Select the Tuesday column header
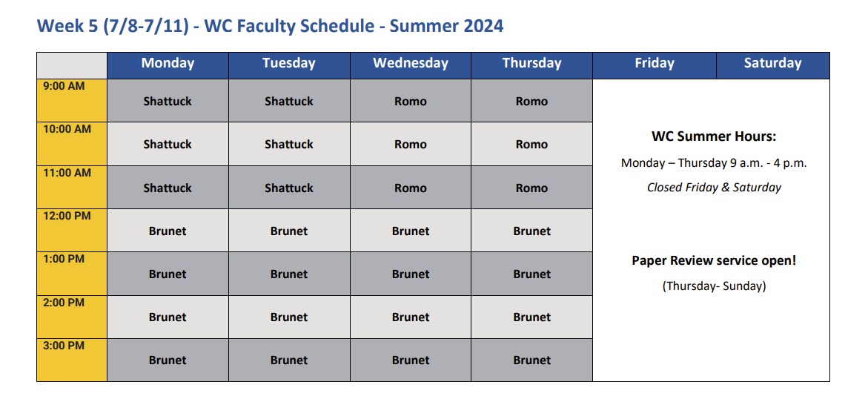This screenshot has height=402, width=868. [289, 64]
